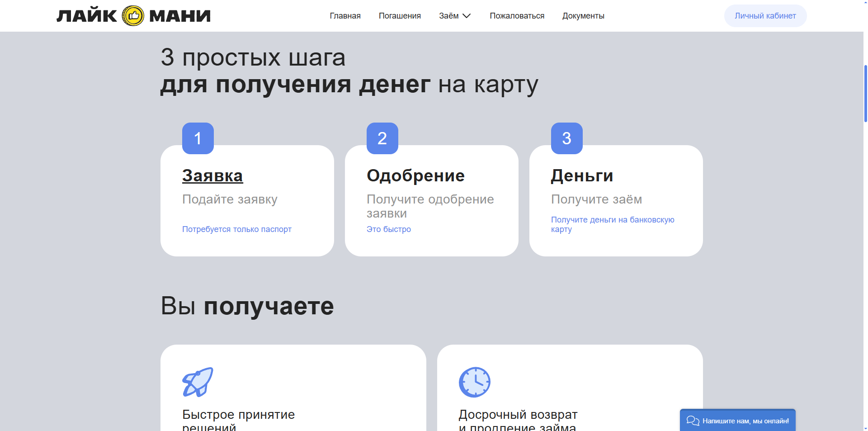Image resolution: width=868 pixels, height=431 pixels.
Task: Go to the Главная menu item
Action: (345, 16)
